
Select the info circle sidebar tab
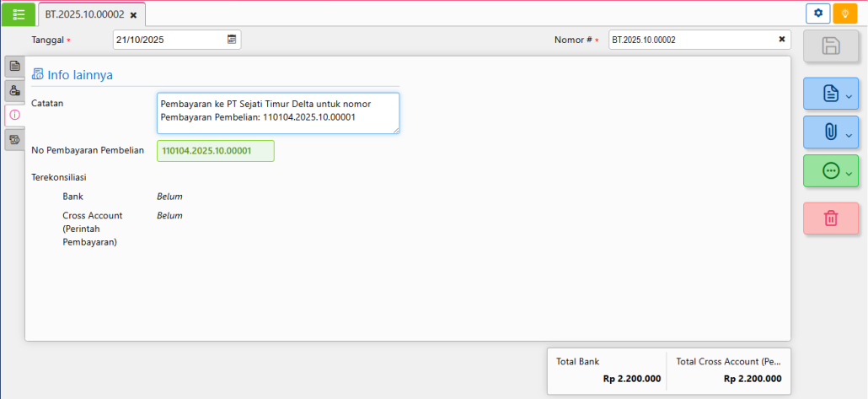[14, 115]
